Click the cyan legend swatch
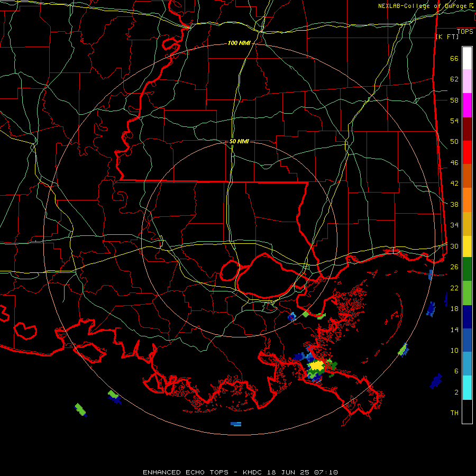The height and width of the screenshot is (476, 476). pos(467,388)
